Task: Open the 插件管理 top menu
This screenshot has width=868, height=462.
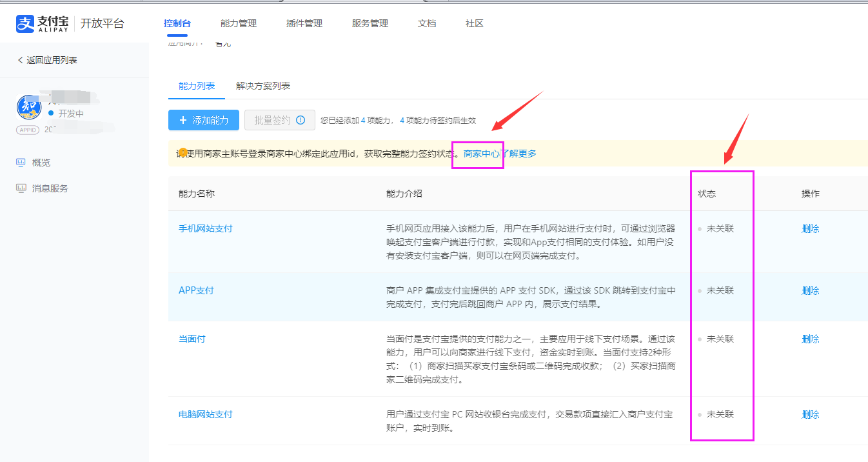Action: click(304, 23)
